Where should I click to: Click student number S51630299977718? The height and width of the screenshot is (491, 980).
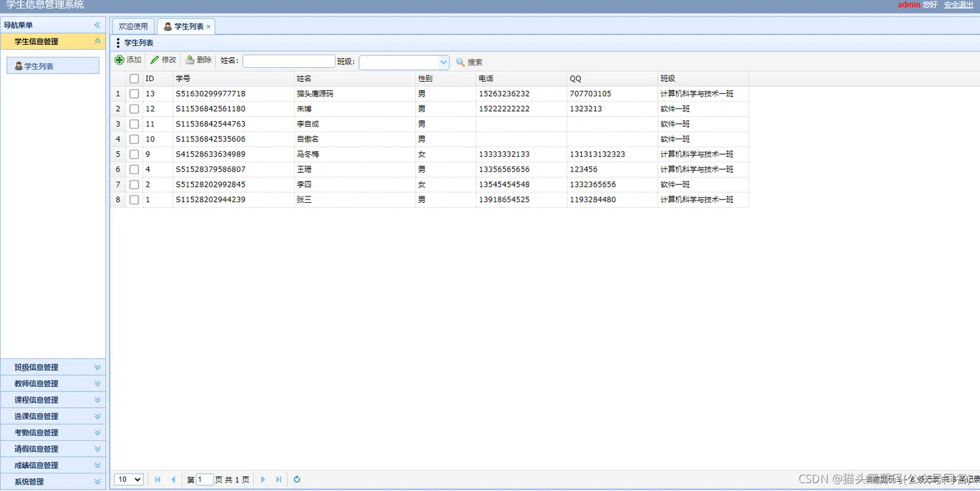[x=211, y=94]
